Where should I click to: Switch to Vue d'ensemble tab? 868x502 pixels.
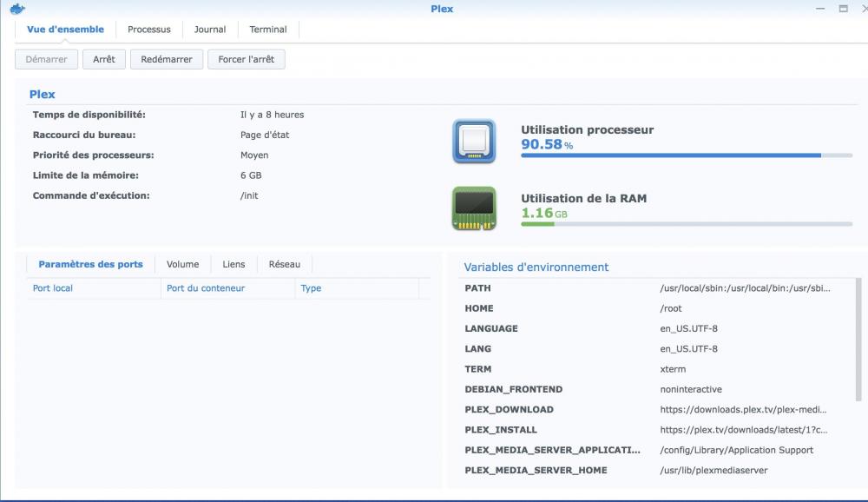tap(65, 30)
